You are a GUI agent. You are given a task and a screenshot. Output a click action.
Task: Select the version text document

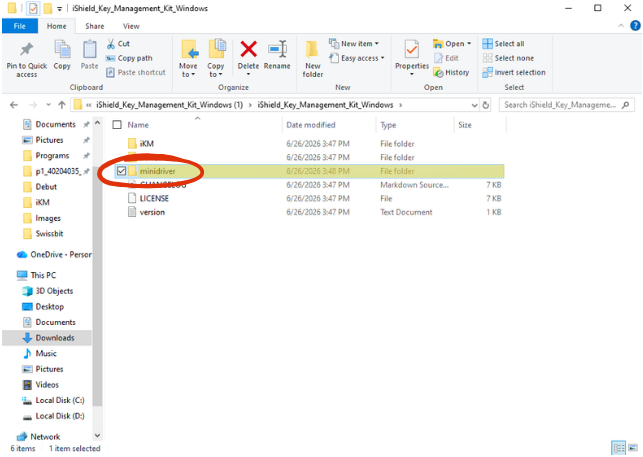pos(152,212)
